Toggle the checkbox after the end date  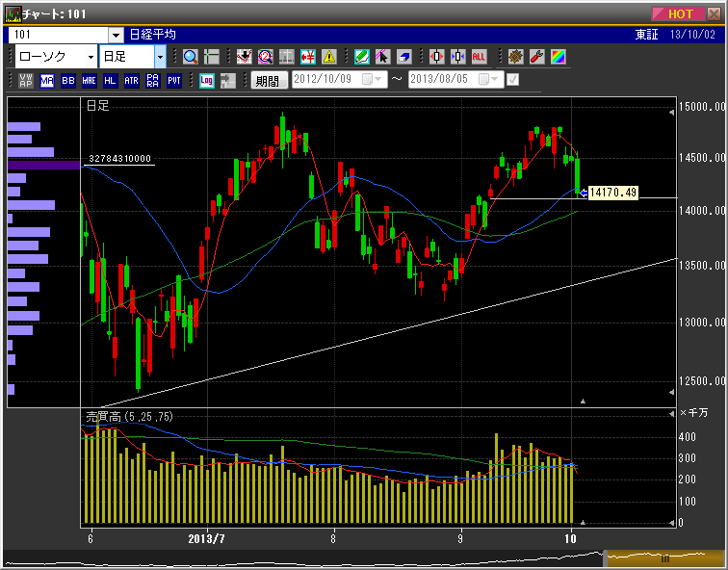512,80
